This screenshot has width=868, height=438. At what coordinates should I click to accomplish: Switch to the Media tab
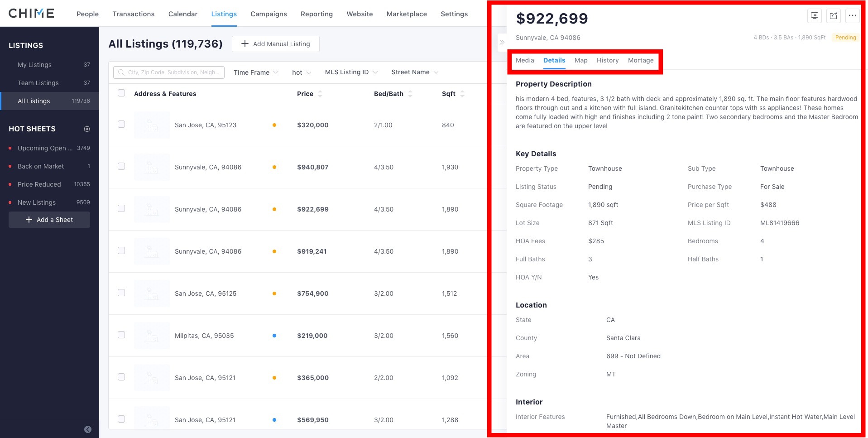pos(525,60)
